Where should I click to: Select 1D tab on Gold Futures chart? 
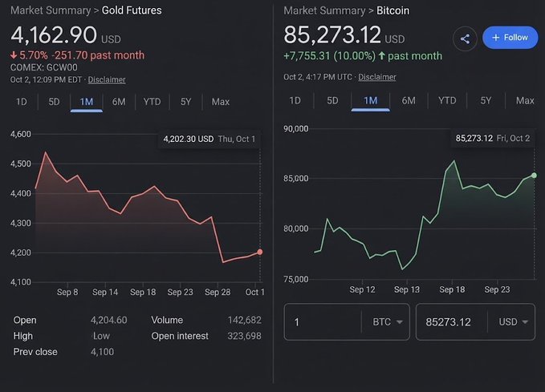[22, 102]
